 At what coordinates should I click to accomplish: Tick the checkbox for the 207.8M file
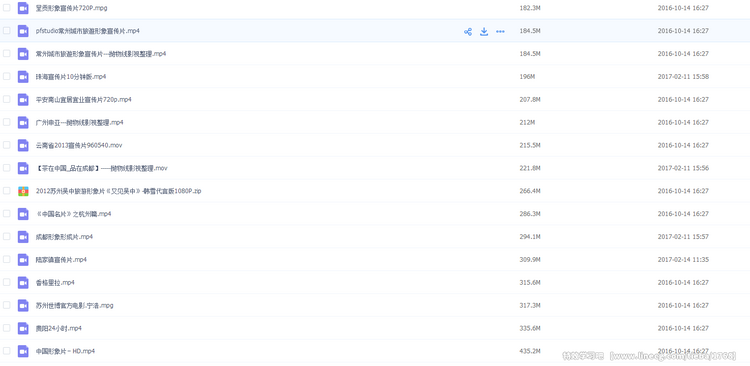7,99
